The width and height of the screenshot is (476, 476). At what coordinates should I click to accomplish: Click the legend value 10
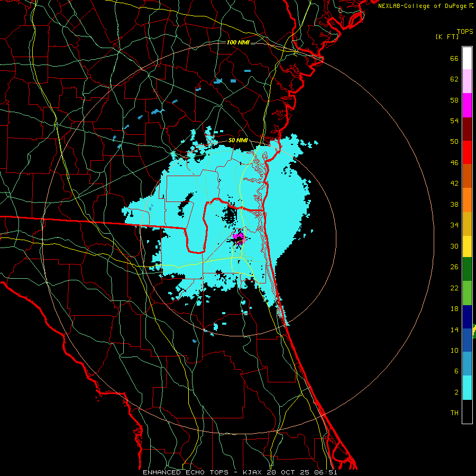[454, 350]
